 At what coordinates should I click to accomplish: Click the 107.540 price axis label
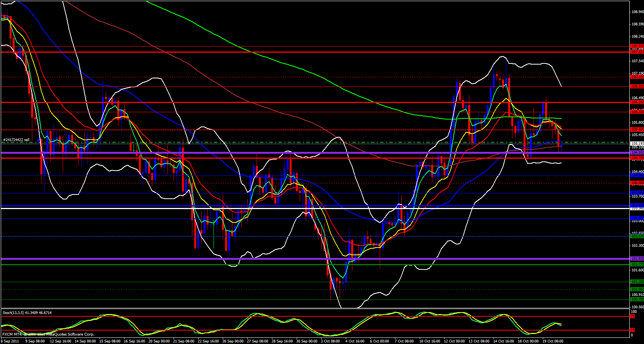(637, 61)
